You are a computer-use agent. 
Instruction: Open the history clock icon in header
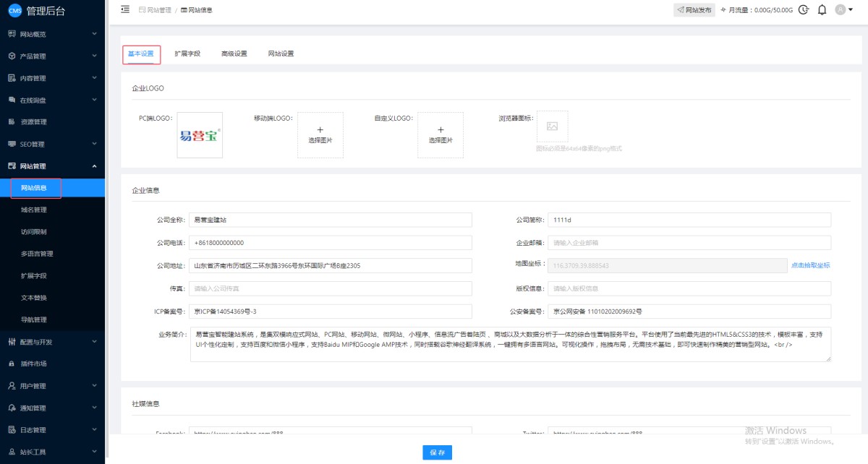click(804, 10)
